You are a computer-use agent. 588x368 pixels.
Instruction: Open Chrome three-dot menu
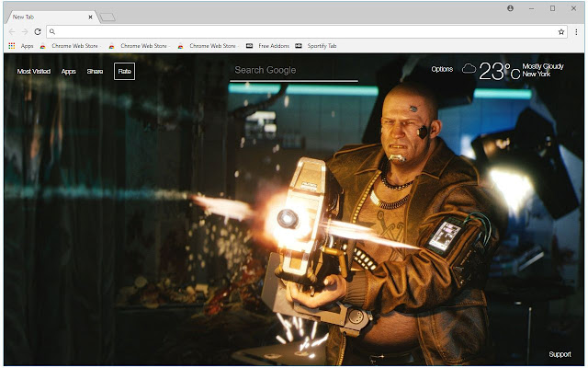click(576, 32)
